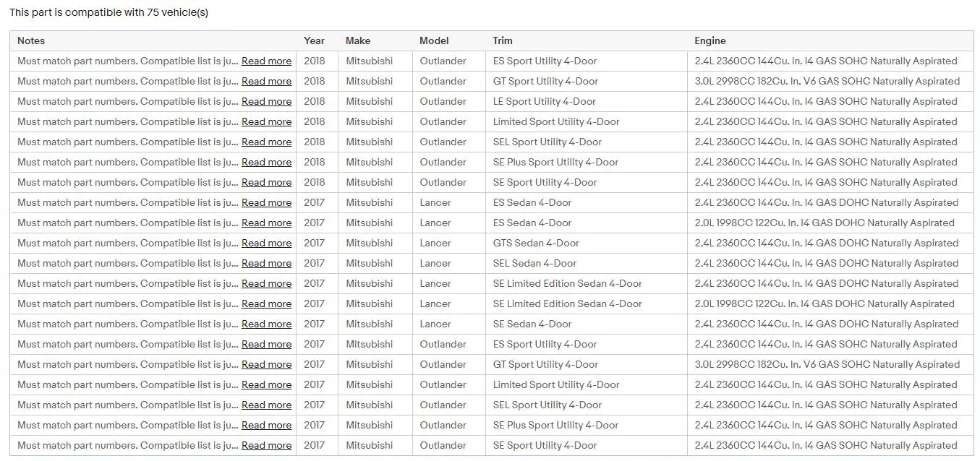Click Read more for 2018 Outlander SEL
The height and width of the screenshot is (461, 980).
click(266, 142)
